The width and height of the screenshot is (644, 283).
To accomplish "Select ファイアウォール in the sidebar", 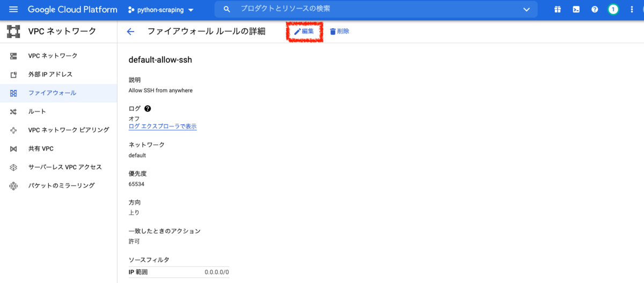I will pos(58,93).
